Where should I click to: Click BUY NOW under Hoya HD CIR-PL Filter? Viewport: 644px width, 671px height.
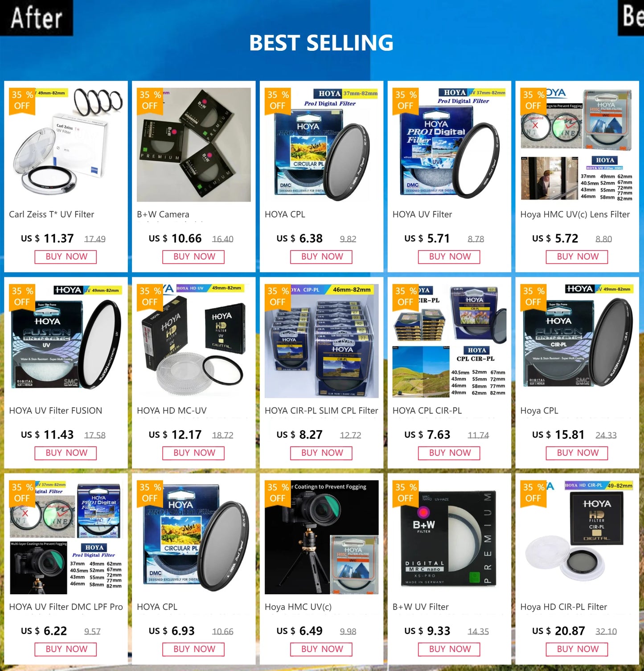pos(577,649)
